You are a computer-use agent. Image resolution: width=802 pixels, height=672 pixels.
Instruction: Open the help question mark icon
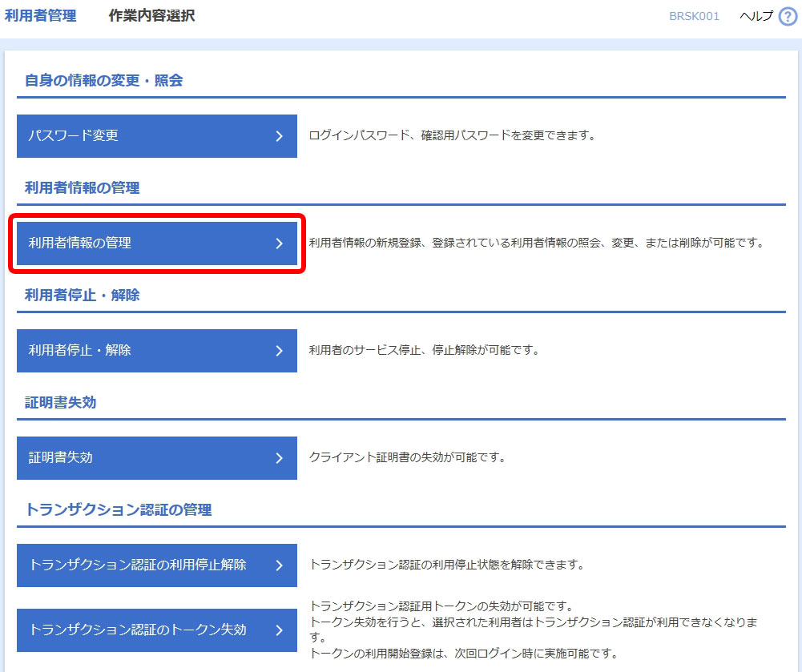pyautogui.click(x=788, y=16)
